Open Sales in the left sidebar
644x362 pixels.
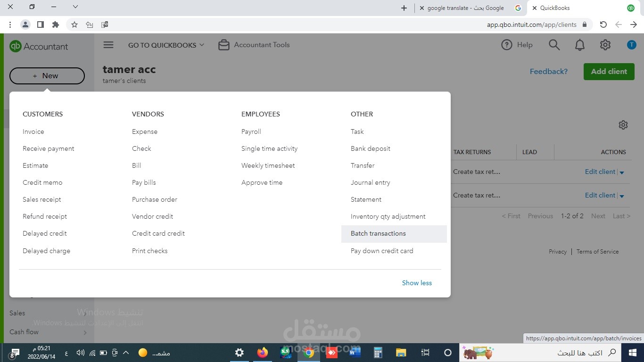(17, 313)
